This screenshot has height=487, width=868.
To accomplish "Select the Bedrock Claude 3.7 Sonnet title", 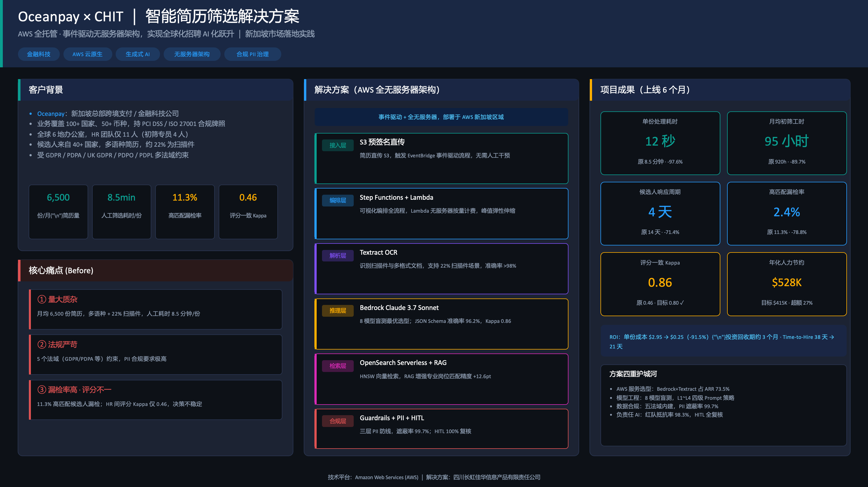I will 399,308.
